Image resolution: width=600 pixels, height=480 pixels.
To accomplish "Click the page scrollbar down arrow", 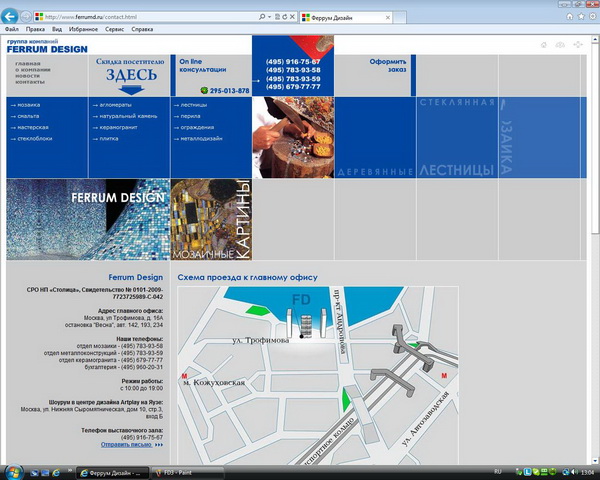I will click(595, 461).
